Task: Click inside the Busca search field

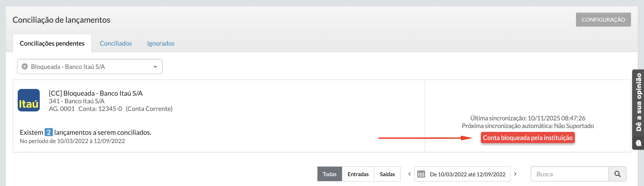Action: [x=570, y=174]
